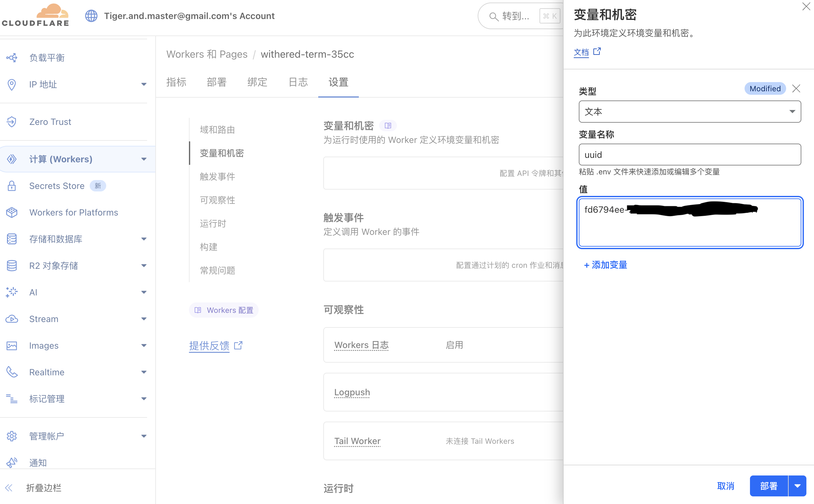
Task: Switch to the 部署 tab
Action: [217, 82]
